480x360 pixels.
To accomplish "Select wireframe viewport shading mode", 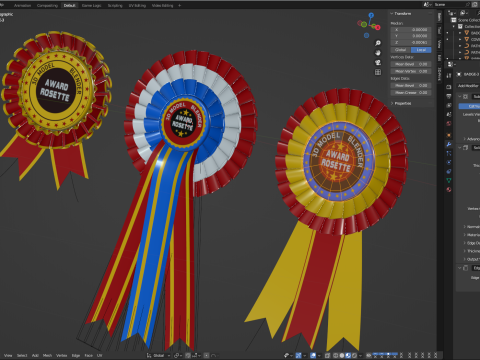I will [x=336, y=355].
